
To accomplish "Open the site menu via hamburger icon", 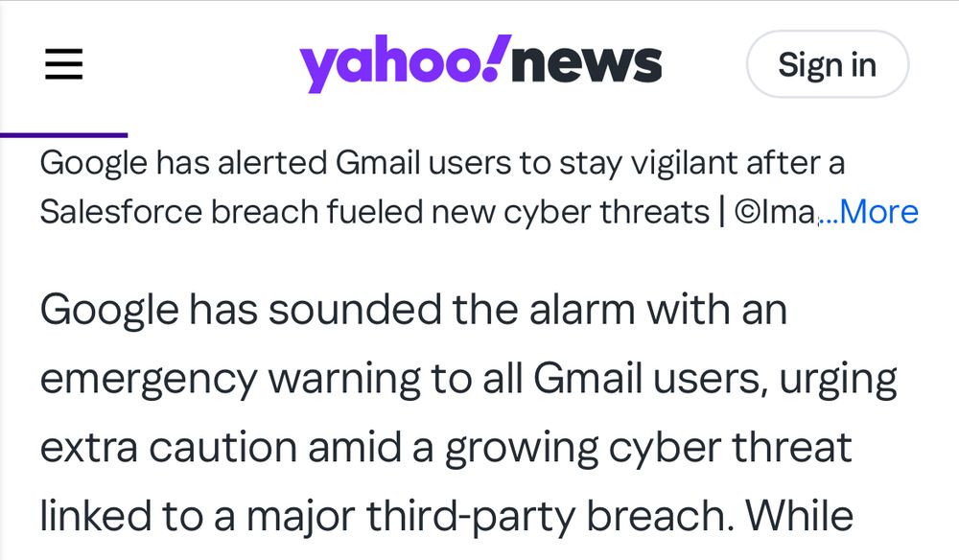I will 63,64.
